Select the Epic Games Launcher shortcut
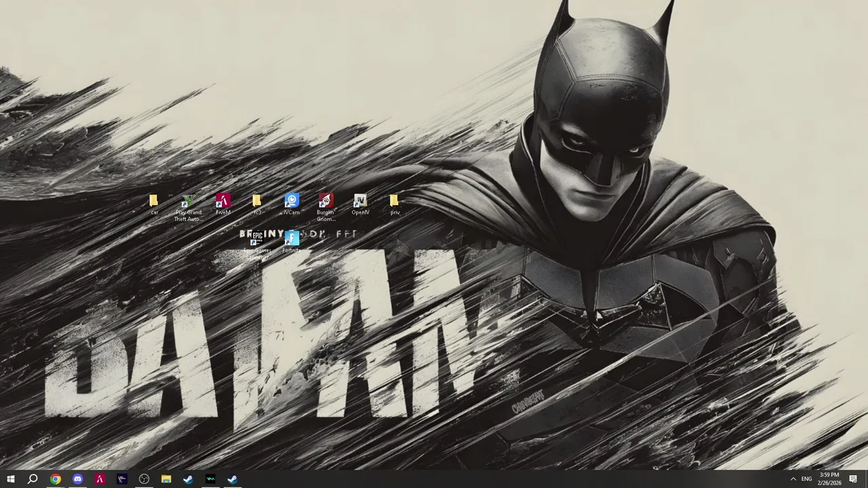 click(x=257, y=245)
